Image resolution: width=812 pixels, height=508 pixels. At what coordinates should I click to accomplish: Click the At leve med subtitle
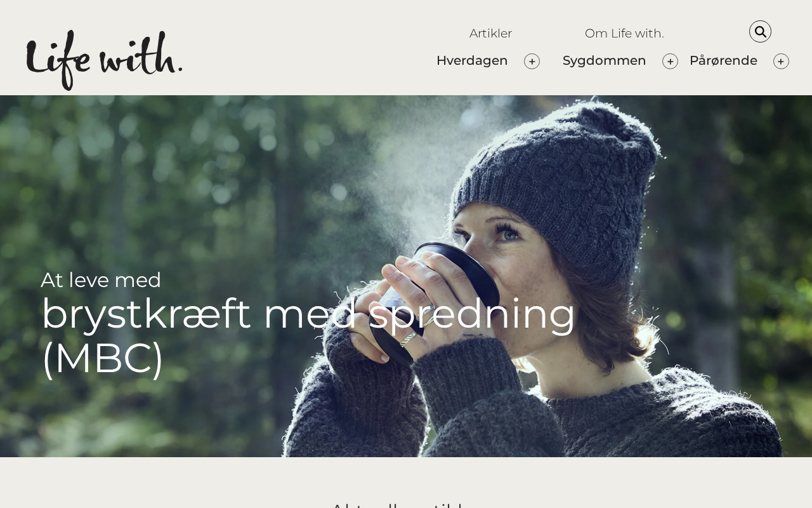click(101, 280)
